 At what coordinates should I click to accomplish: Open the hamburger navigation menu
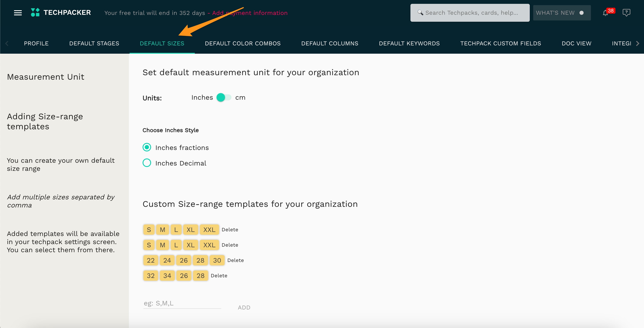point(18,13)
